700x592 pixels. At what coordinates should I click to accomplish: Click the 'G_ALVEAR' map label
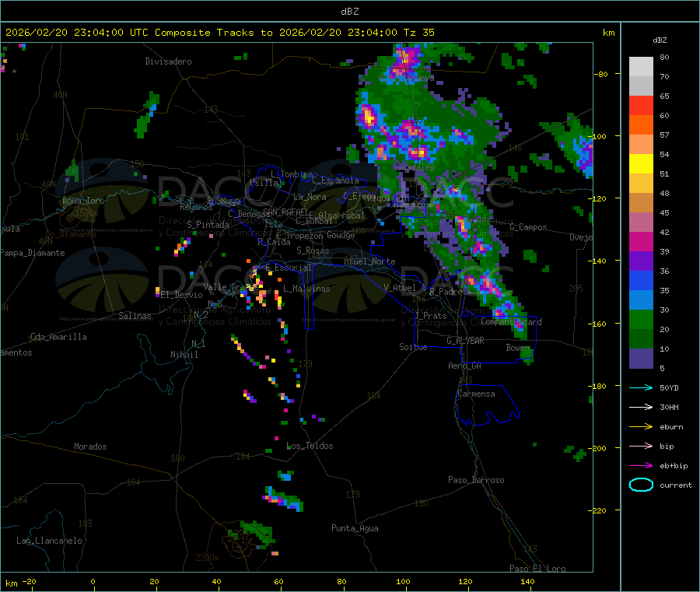click(x=465, y=341)
